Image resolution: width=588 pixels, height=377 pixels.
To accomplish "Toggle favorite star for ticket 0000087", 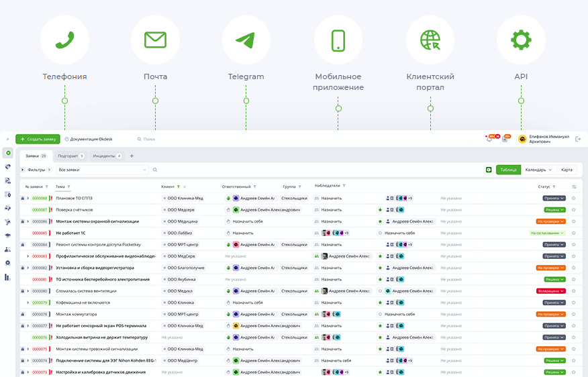I will pos(573,210).
